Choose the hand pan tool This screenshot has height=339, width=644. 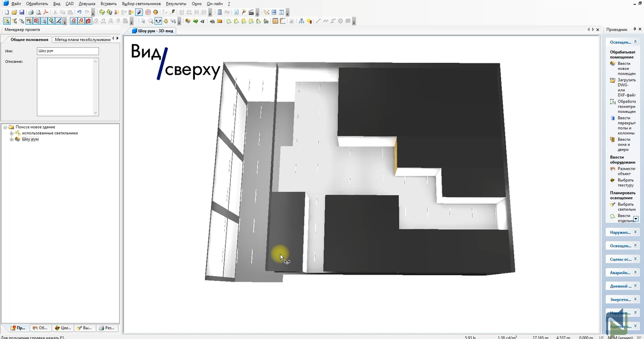tap(165, 21)
